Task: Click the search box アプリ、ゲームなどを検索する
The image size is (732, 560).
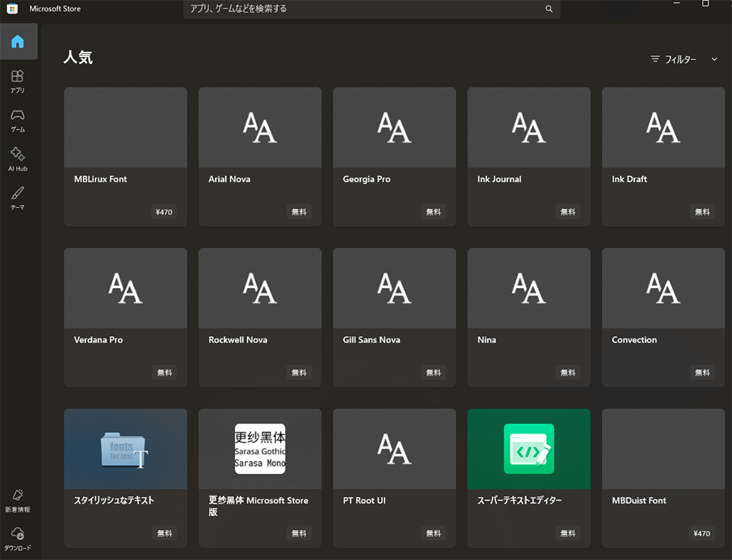Action: 371,9
